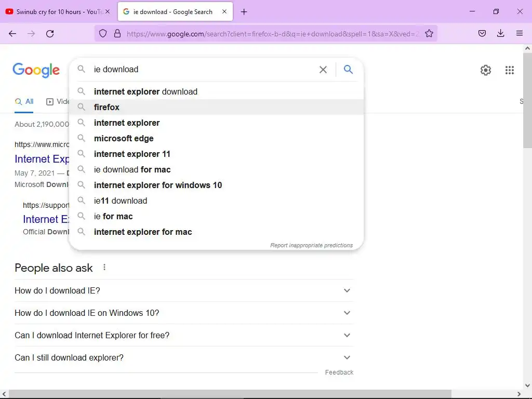532x399 pixels.
Task: Click the vertical scrollbar thumb
Action: [x=527, y=100]
